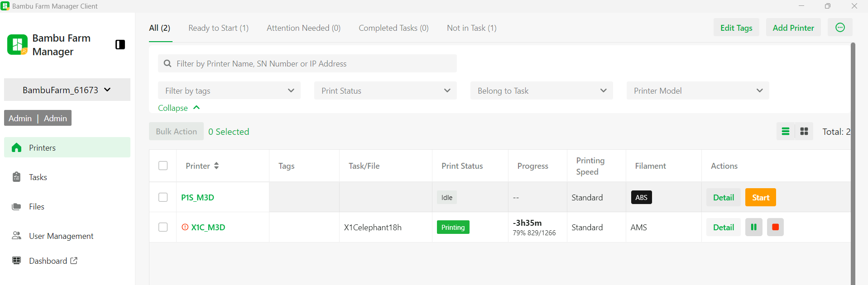This screenshot has width=868, height=285.
Task: Open the more options chat icon
Action: pos(840,28)
